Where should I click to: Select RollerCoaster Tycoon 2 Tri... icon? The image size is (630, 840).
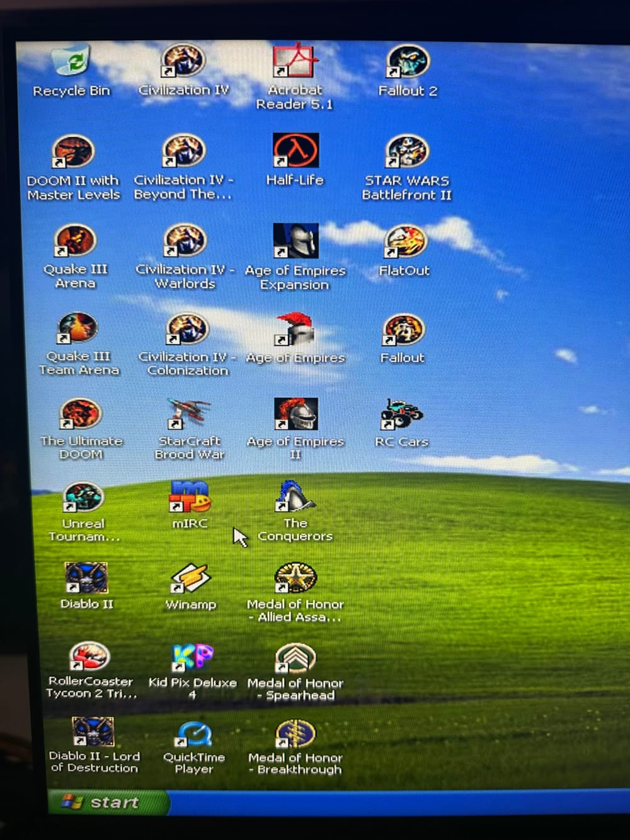pos(89,657)
